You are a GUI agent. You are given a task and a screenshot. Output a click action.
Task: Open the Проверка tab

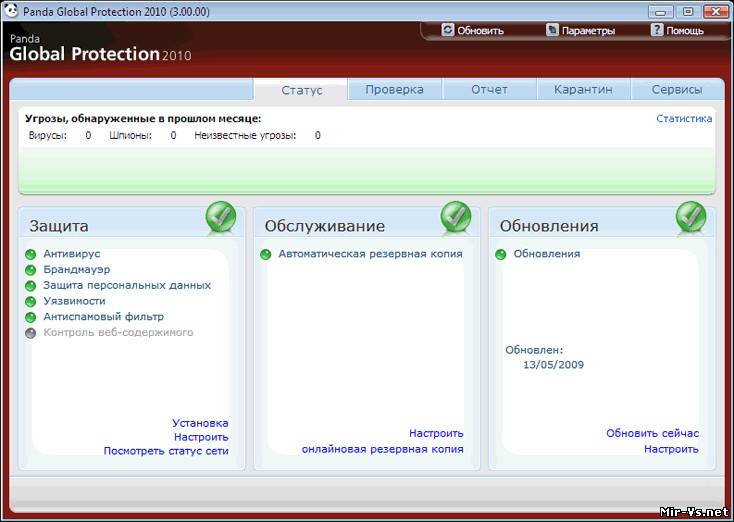click(394, 89)
